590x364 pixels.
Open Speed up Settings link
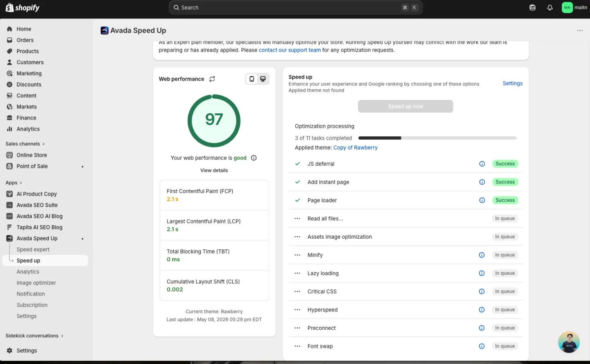(513, 84)
